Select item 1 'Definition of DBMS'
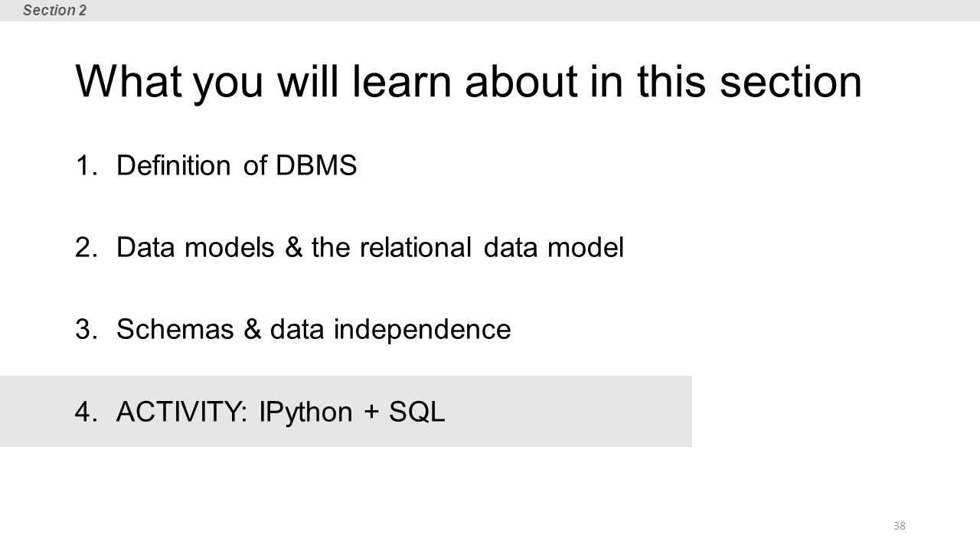Viewport: 980px width, 551px height. (x=237, y=165)
